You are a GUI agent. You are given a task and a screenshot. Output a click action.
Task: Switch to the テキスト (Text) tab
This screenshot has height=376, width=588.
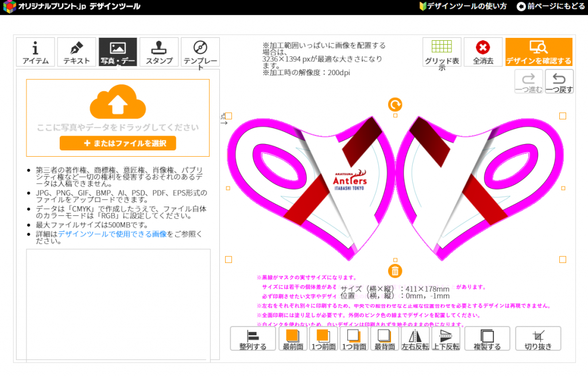click(76, 52)
